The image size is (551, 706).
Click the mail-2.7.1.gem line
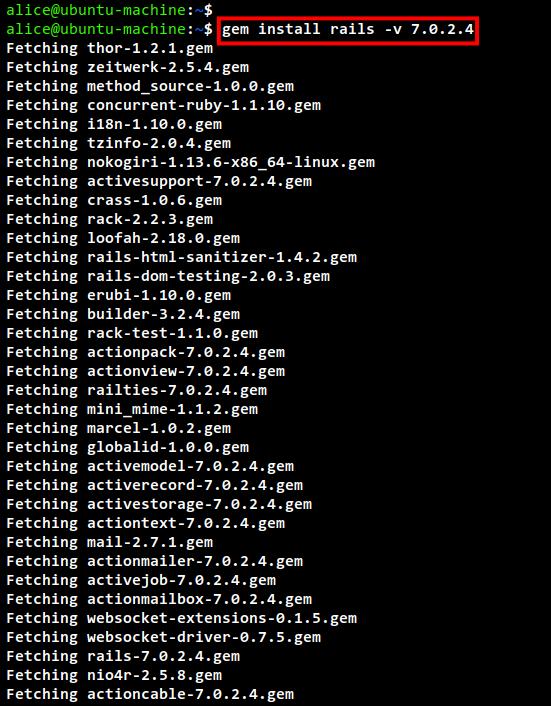click(x=109, y=542)
